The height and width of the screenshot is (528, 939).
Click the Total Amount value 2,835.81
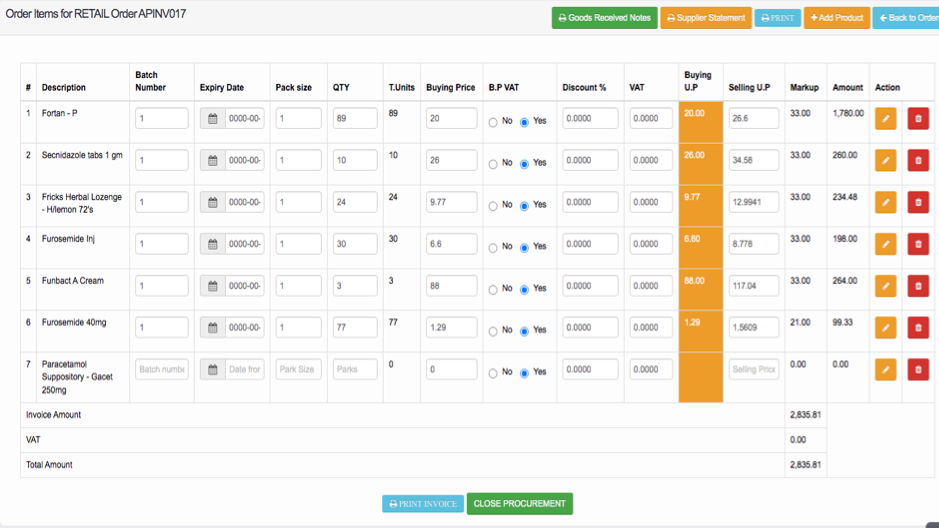click(x=805, y=465)
